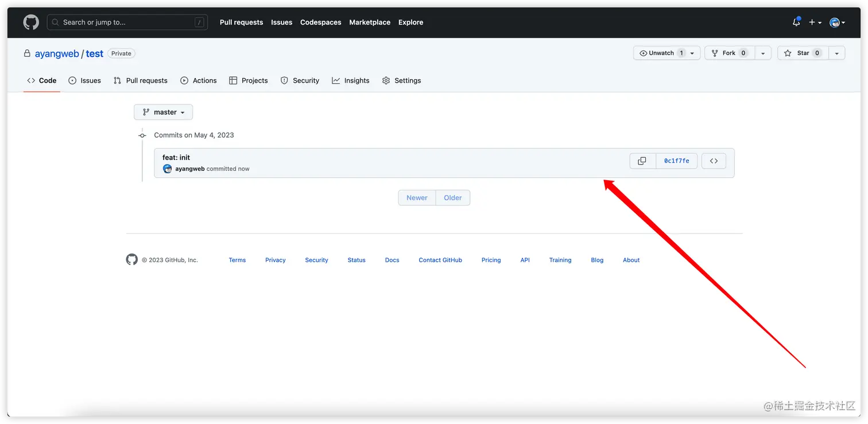The image size is (868, 424).
Task: Switch to the Actions tab
Action: [x=199, y=80]
